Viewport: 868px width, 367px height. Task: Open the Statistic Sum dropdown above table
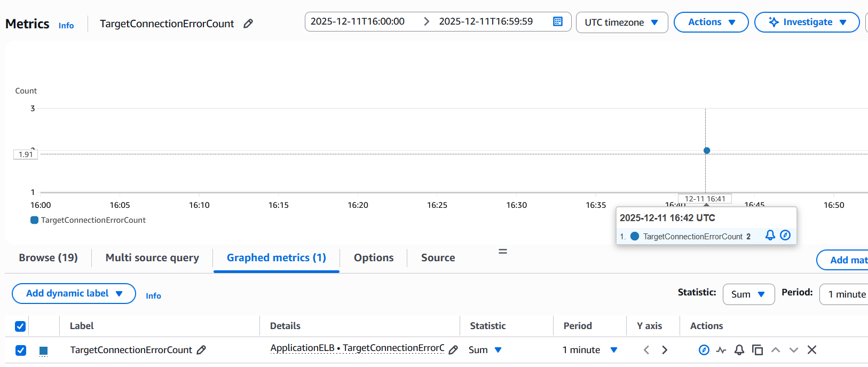pos(748,294)
